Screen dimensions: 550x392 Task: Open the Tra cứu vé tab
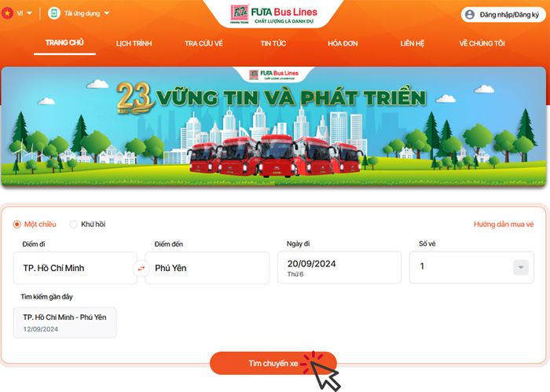(x=203, y=43)
